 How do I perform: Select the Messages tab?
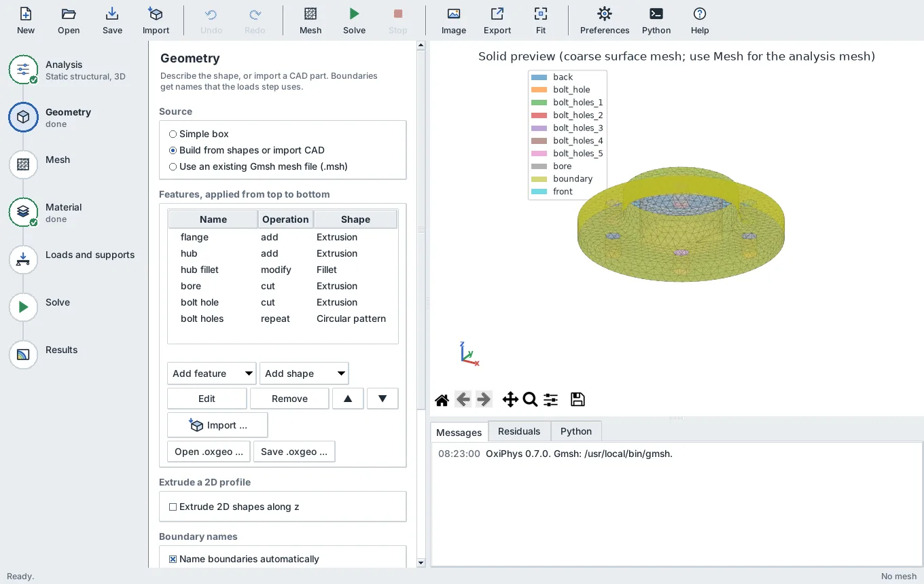[x=459, y=432]
